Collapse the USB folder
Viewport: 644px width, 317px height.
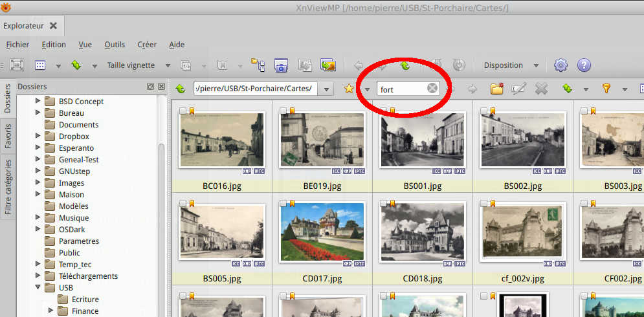(38, 287)
